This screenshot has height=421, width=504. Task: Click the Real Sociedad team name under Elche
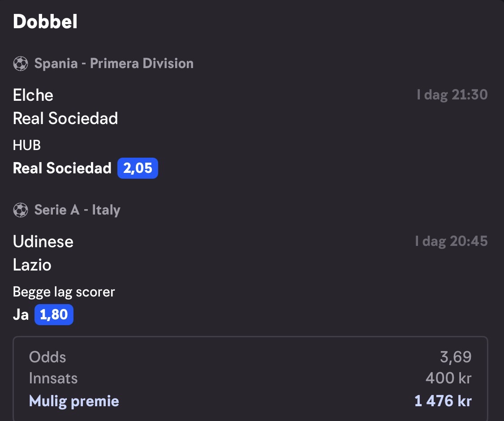pos(65,118)
